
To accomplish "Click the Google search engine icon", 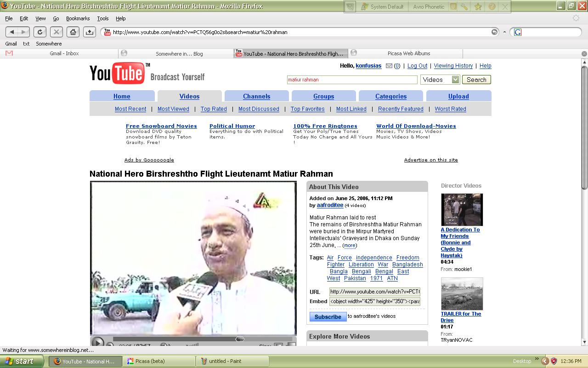I will point(518,32).
